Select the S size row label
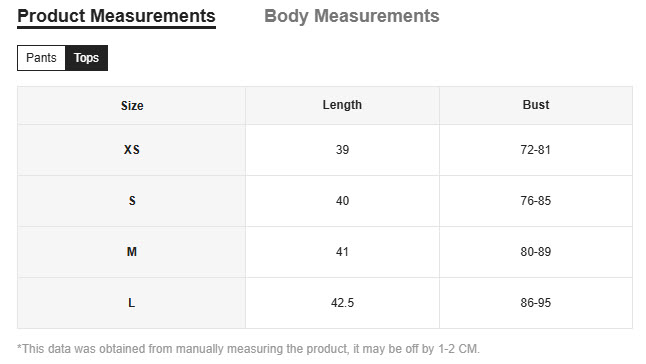 pos(131,201)
